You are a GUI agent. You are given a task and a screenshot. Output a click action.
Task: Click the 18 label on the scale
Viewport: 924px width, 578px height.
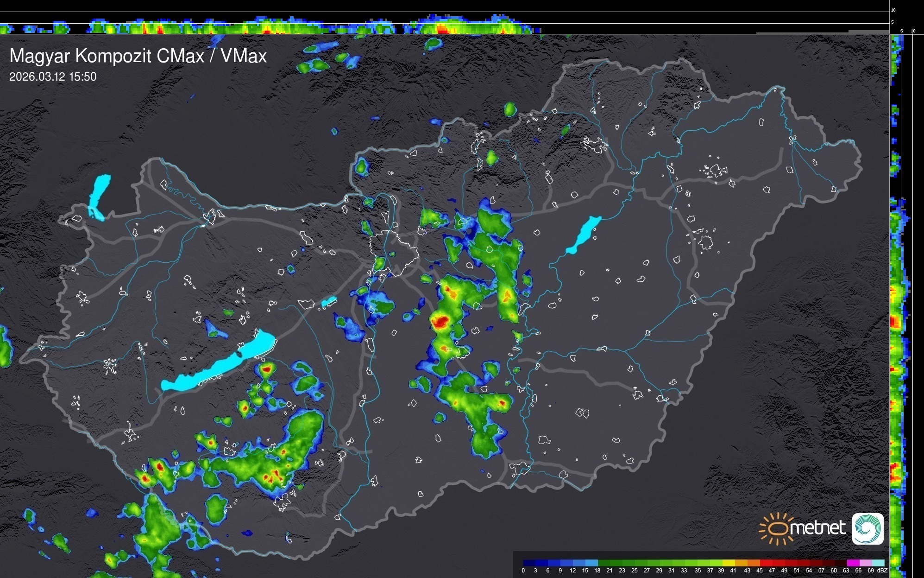597,571
